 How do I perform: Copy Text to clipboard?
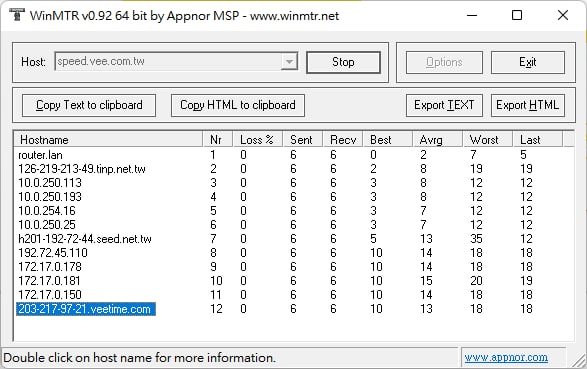coord(89,105)
